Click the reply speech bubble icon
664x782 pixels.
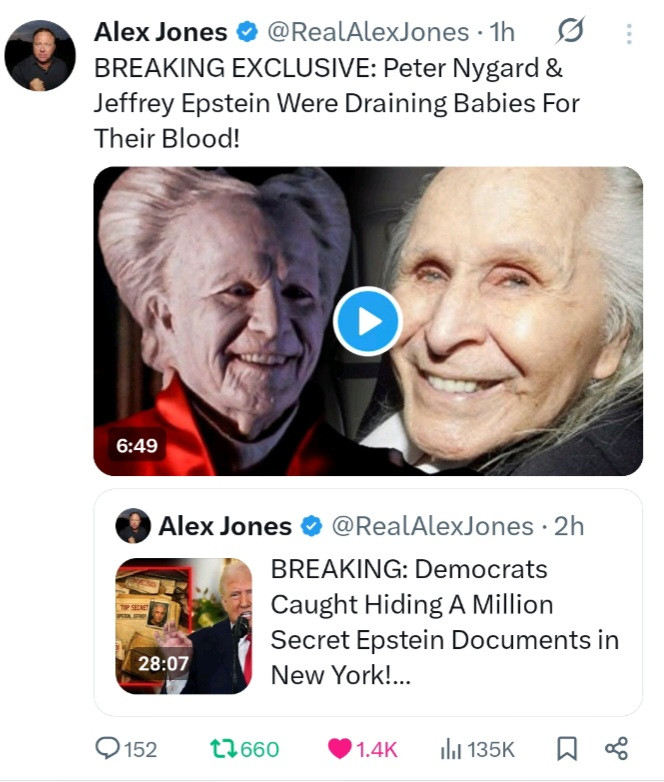coord(106,749)
